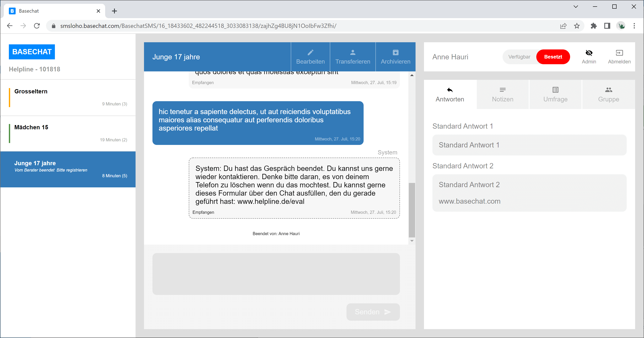Screen dimensions: 644x338
Task: Log out using Abmelden icon
Action: [619, 53]
